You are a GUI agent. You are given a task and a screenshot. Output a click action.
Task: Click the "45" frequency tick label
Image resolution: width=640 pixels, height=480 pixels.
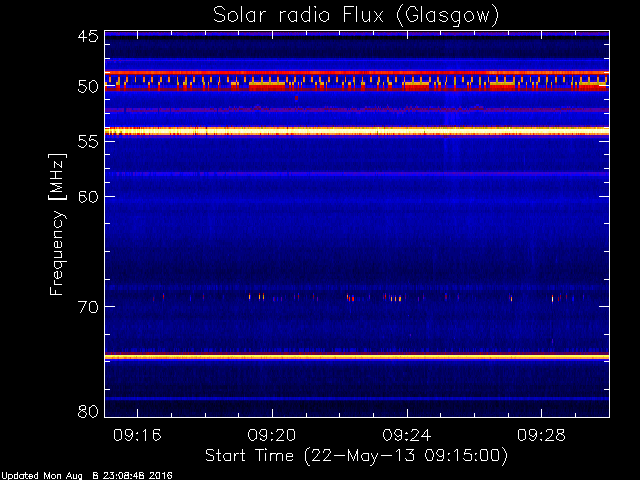88,36
